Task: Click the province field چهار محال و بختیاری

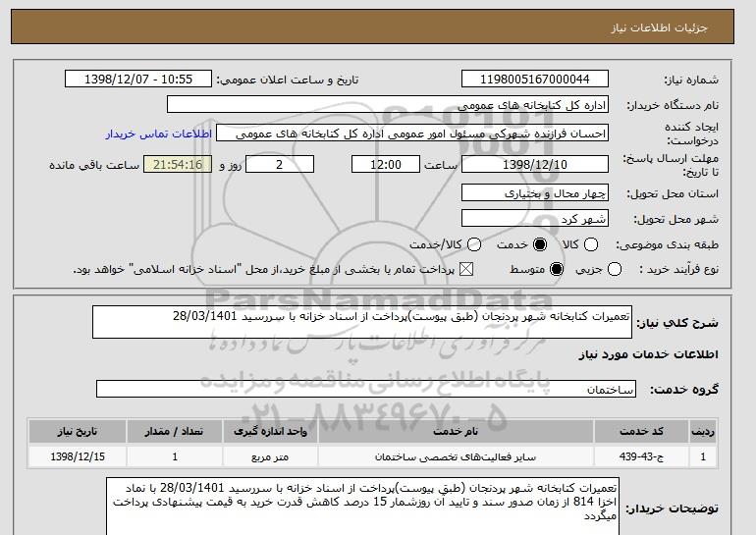Action: click(535, 192)
